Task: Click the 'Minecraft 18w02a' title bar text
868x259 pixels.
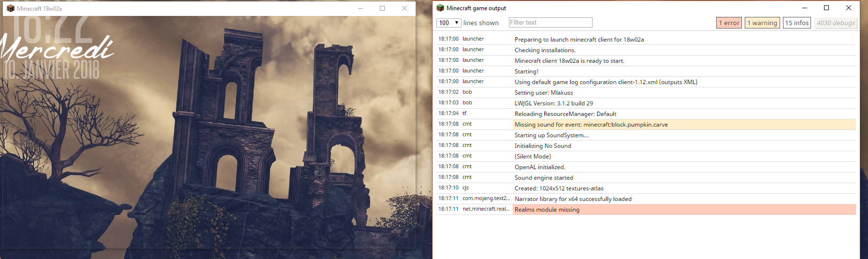Action: click(39, 9)
